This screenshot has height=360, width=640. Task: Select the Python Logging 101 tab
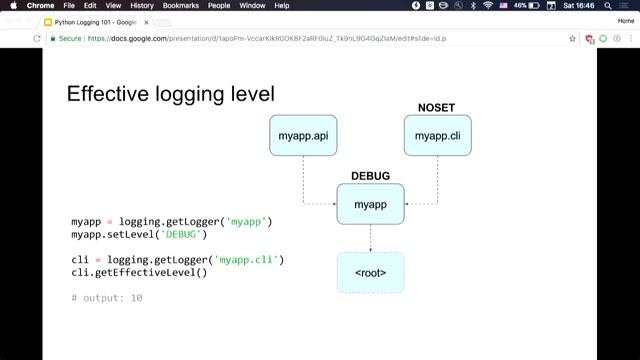95,22
